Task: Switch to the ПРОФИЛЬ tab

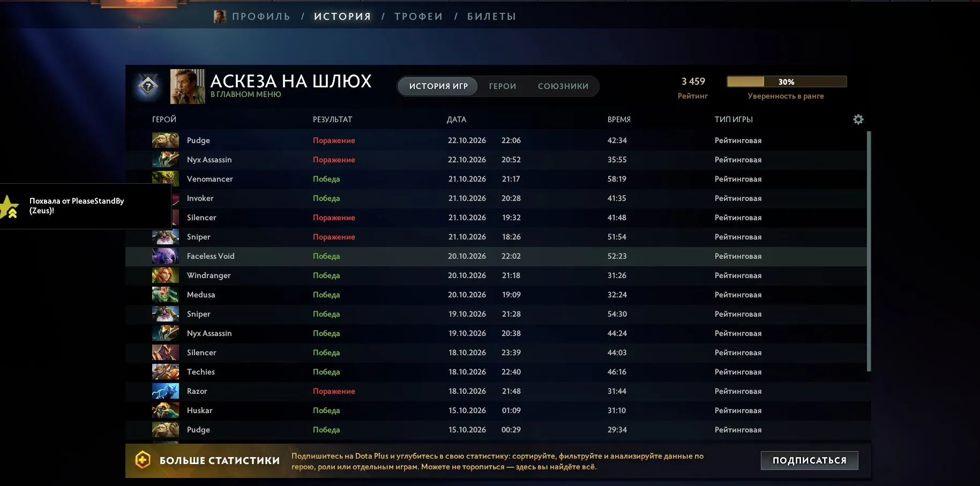Action: click(x=261, y=17)
